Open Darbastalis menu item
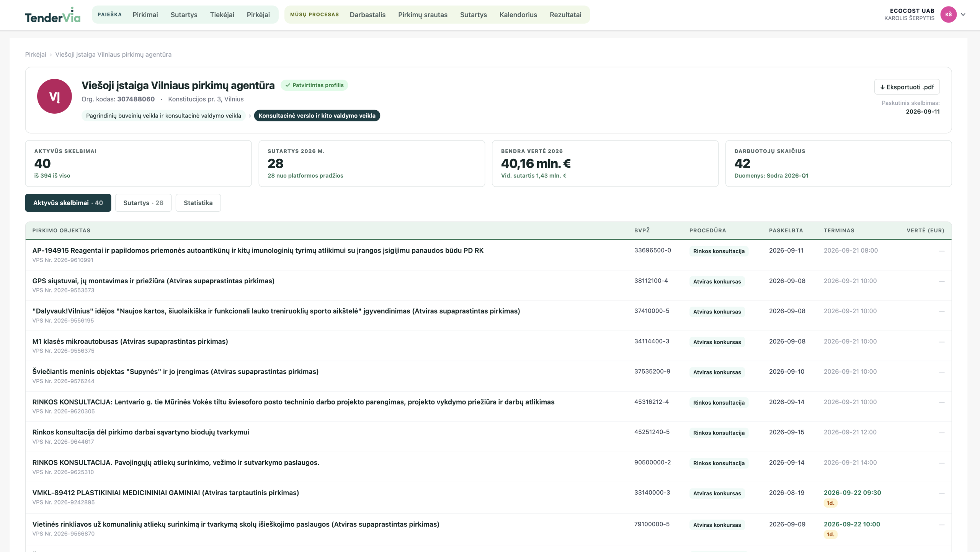Image resolution: width=980 pixels, height=552 pixels. (x=367, y=15)
